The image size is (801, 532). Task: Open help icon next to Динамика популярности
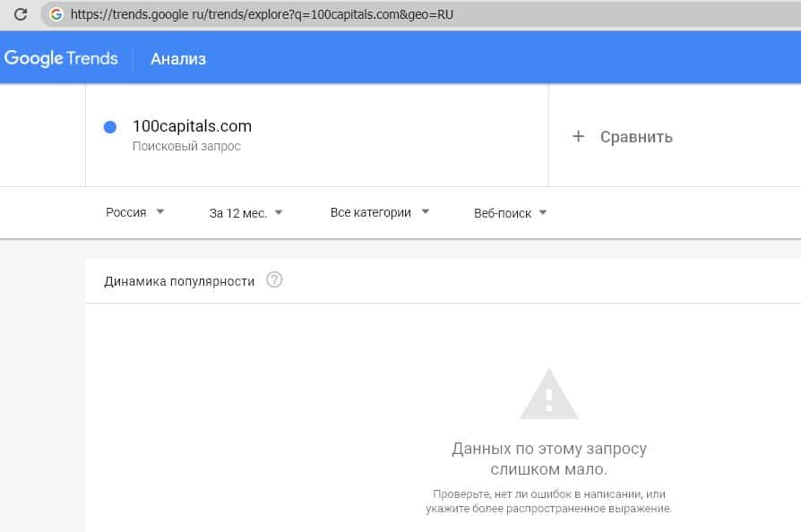coord(274,280)
